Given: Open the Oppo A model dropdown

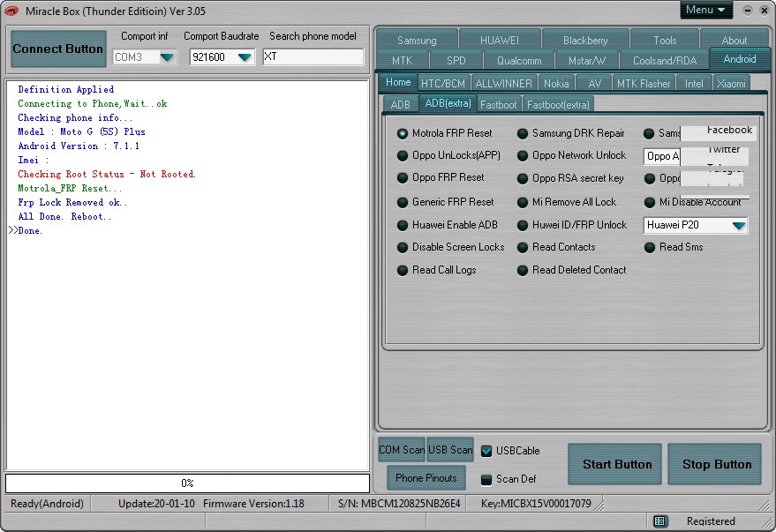Looking at the screenshot, I should click(x=662, y=156).
